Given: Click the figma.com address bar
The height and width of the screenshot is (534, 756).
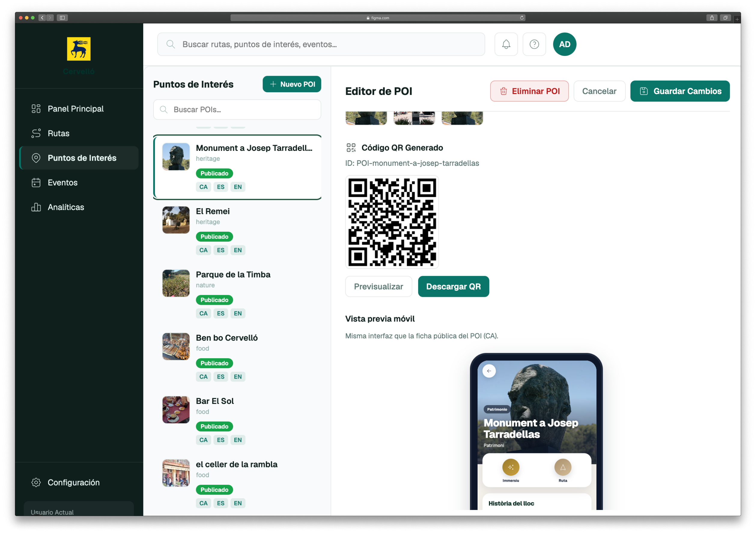Looking at the screenshot, I should tap(378, 18).
